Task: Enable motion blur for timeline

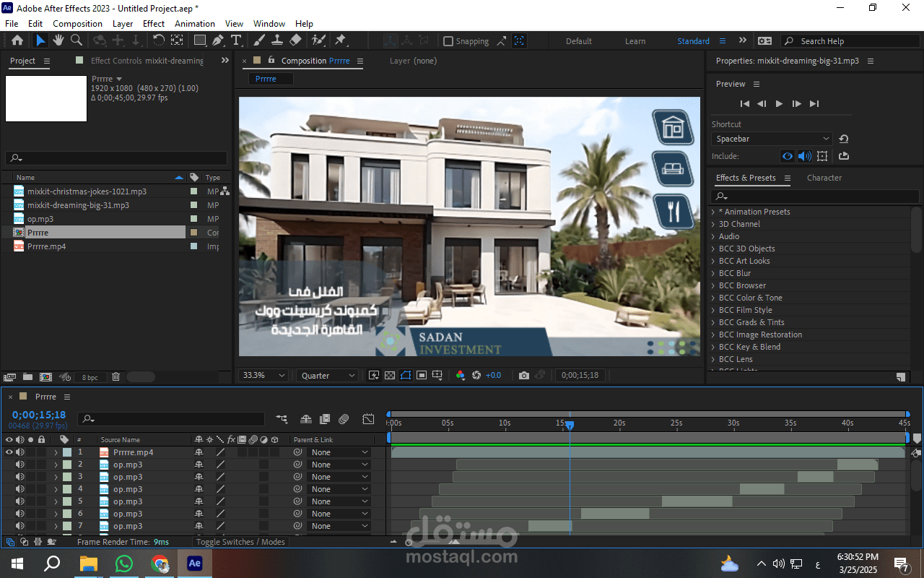Action: click(x=344, y=419)
